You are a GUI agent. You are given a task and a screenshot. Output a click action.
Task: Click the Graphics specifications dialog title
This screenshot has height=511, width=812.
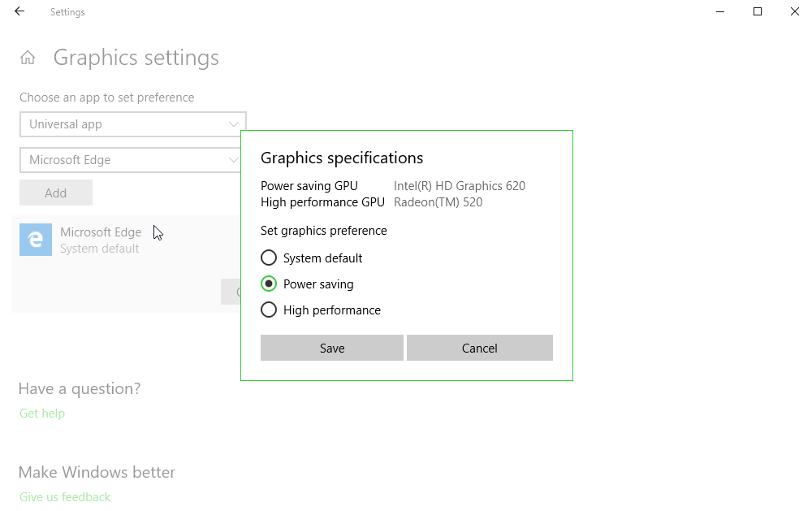point(342,158)
